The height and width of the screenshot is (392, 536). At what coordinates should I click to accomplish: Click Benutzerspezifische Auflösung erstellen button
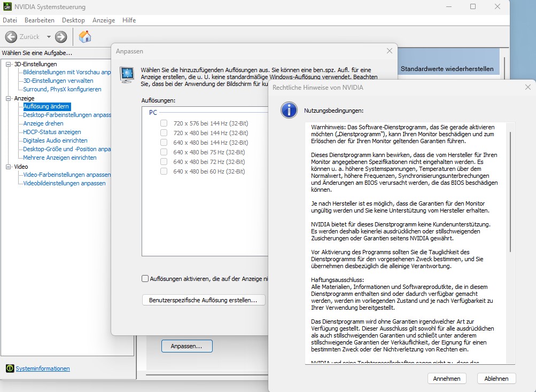(x=204, y=300)
